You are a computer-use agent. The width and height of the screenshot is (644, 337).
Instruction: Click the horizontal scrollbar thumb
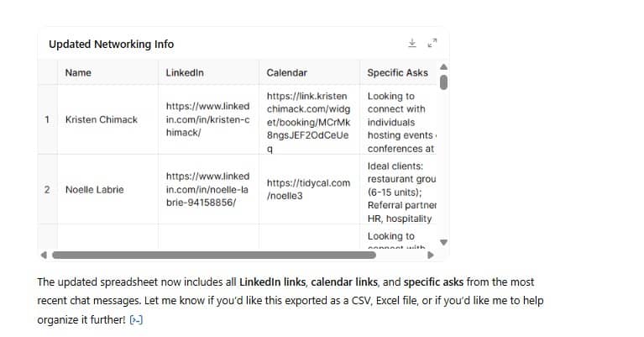[214, 255]
